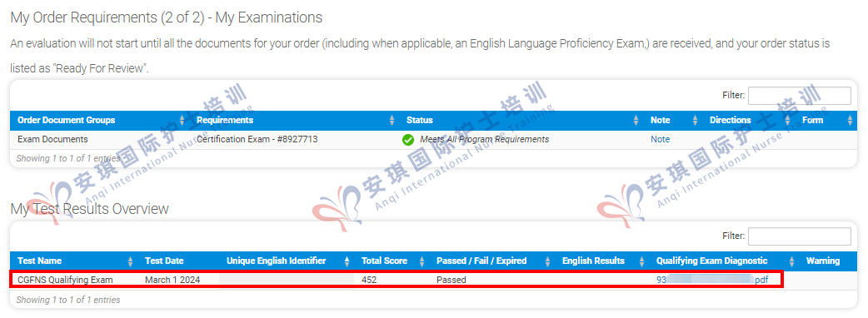Screen dimensions: 868x318
Task: Click the Form column sort arrows
Action: 850,121
